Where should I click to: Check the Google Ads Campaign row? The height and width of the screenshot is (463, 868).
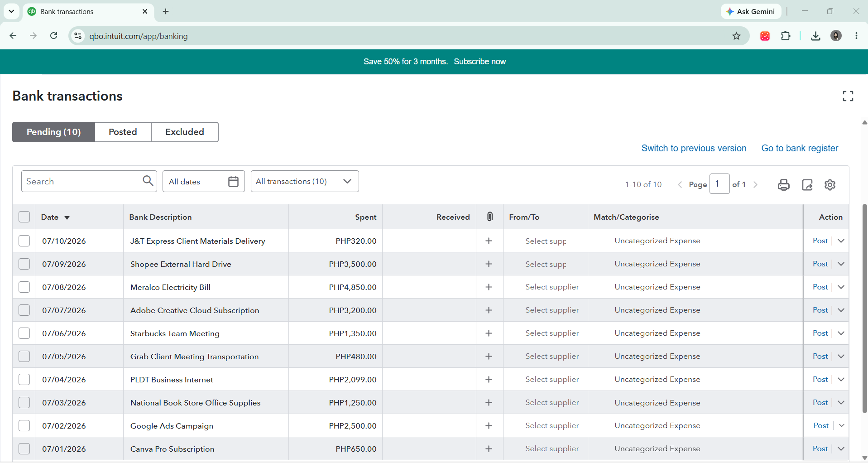24,426
